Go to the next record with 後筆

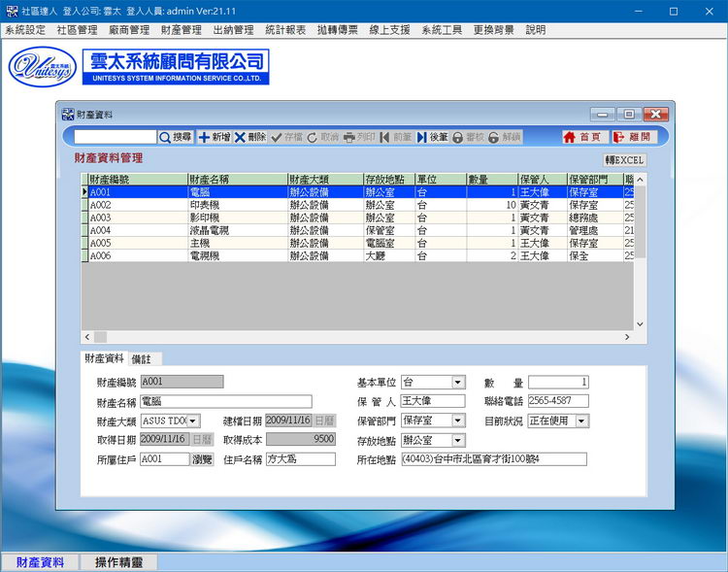point(432,138)
